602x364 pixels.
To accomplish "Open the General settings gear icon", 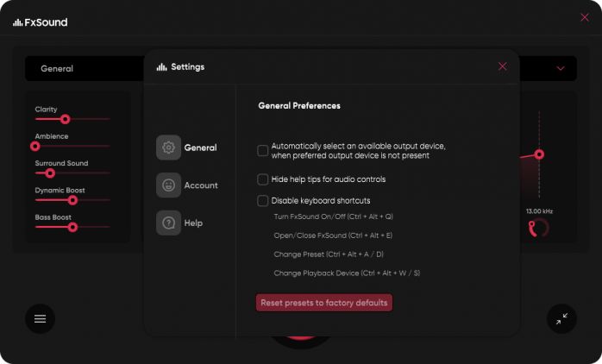I will point(168,147).
